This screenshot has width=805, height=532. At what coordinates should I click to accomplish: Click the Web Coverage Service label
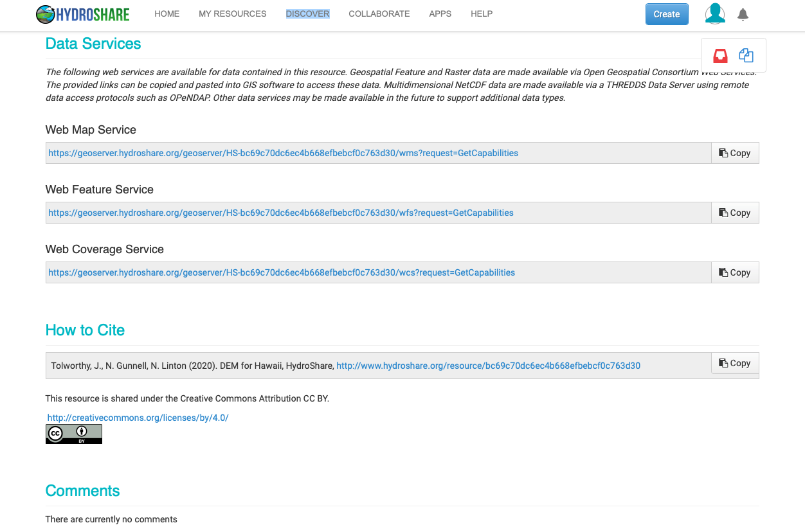[105, 249]
